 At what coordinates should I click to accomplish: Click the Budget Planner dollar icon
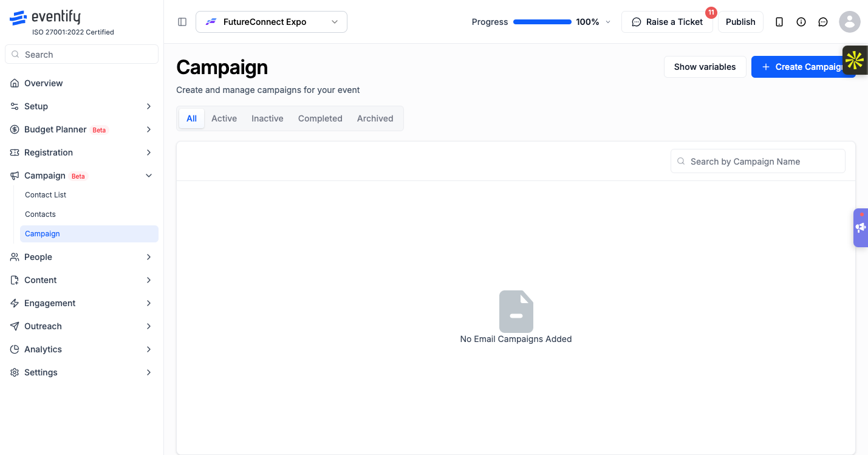click(x=15, y=129)
